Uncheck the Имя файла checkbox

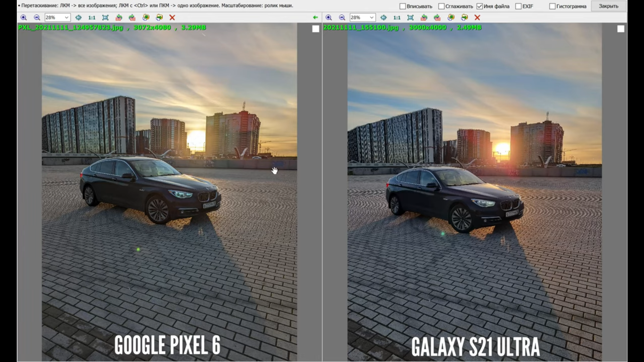pyautogui.click(x=480, y=6)
